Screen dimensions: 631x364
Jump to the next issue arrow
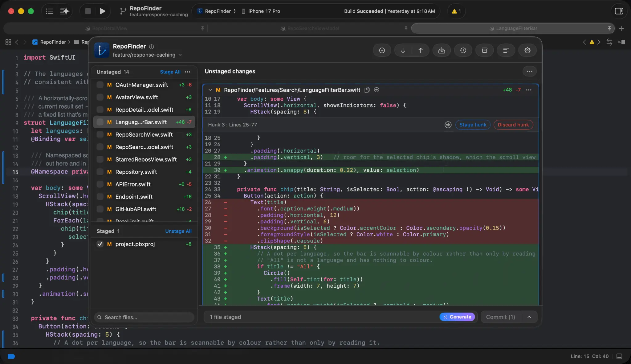click(x=599, y=42)
